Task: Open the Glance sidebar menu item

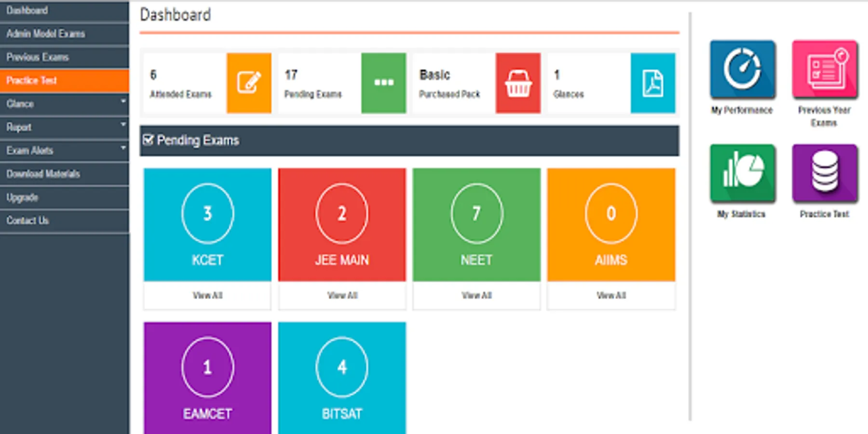Action: coord(65,104)
